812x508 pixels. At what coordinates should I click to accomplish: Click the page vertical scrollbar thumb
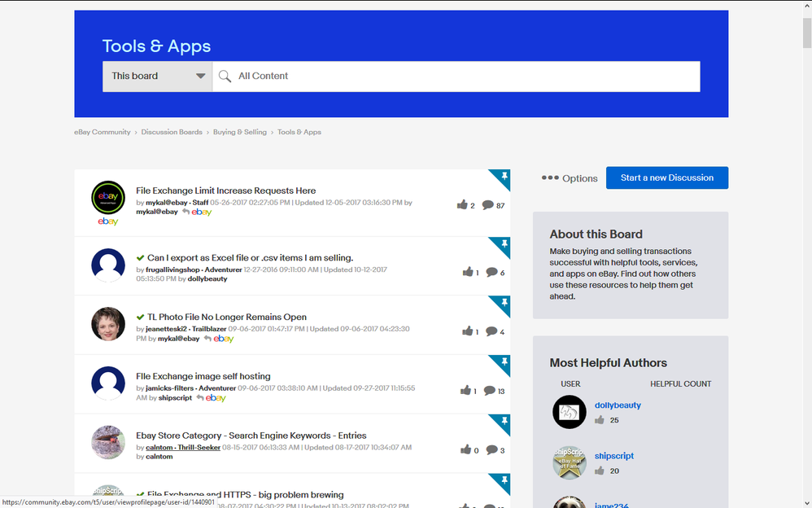click(x=807, y=33)
